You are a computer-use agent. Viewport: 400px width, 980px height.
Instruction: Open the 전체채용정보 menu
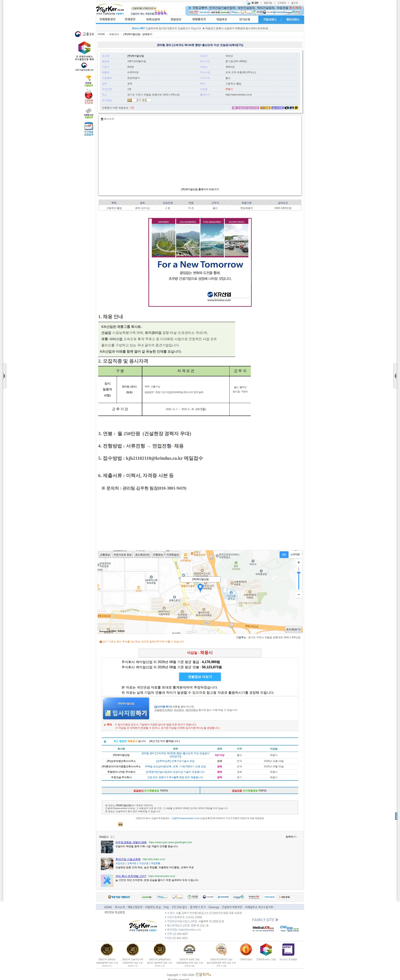pyautogui.click(x=108, y=19)
